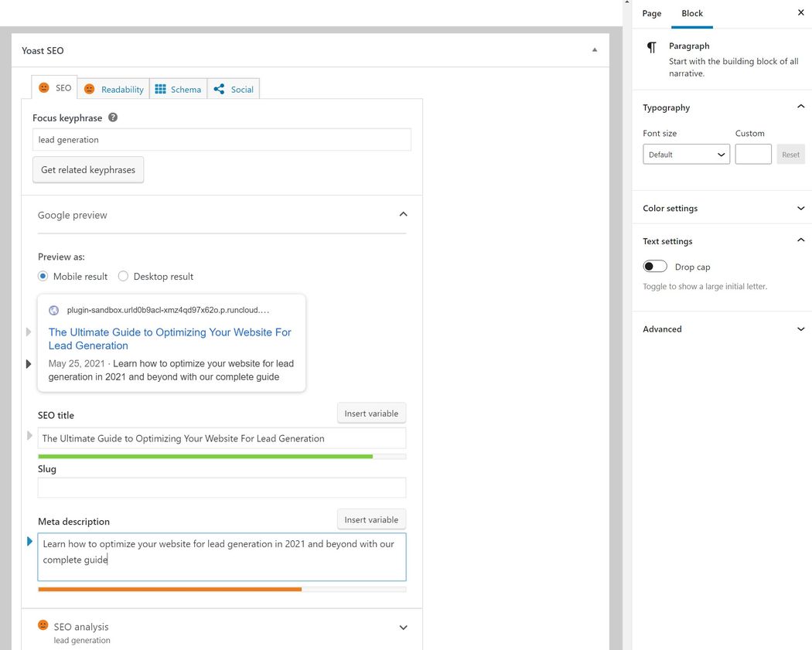
Task: Click the caret beside the SEO title field
Action: pyautogui.click(x=29, y=435)
